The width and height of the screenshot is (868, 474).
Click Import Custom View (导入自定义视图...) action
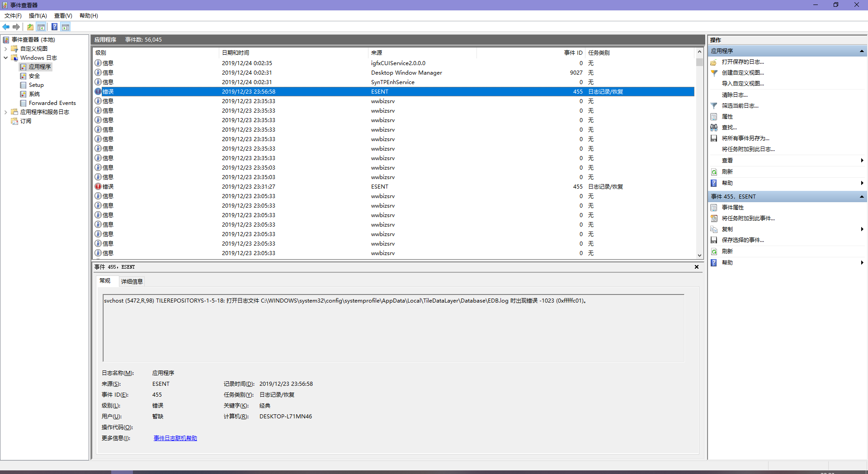pos(743,84)
